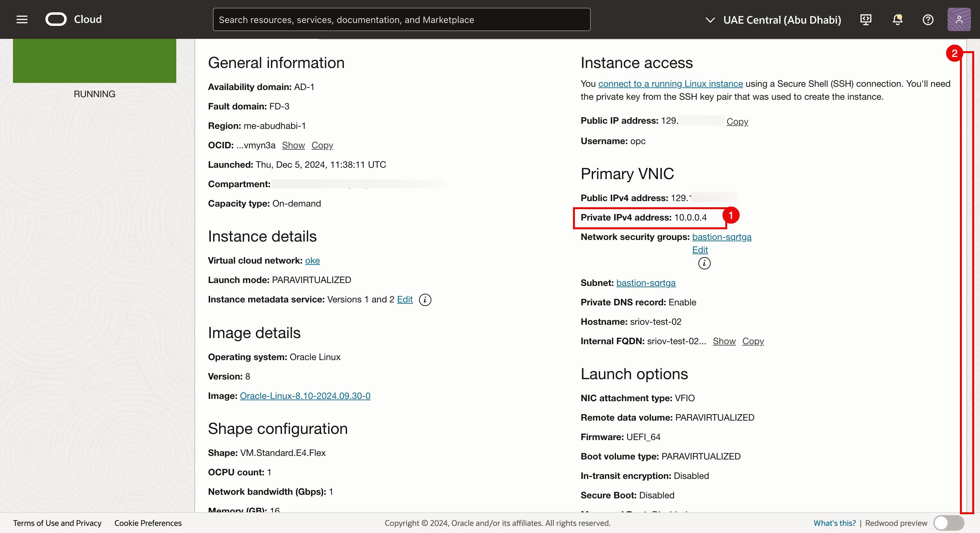
Task: Open Terms of Use and Privacy
Action: click(57, 523)
